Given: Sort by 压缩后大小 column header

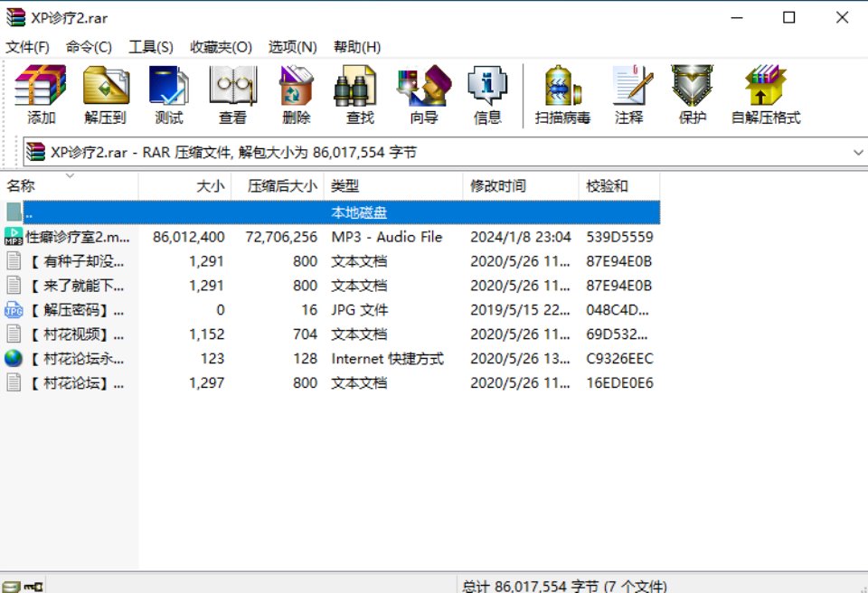Looking at the screenshot, I should [278, 186].
